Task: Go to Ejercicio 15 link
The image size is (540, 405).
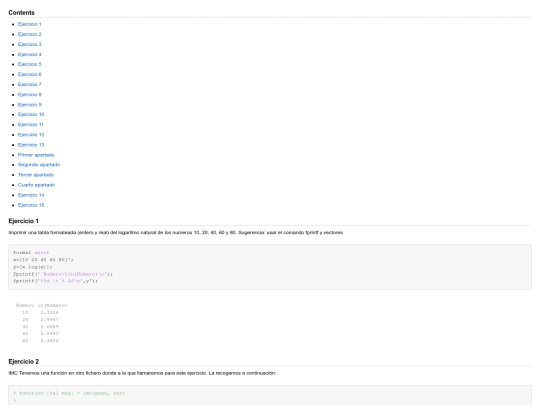Action: pos(31,205)
